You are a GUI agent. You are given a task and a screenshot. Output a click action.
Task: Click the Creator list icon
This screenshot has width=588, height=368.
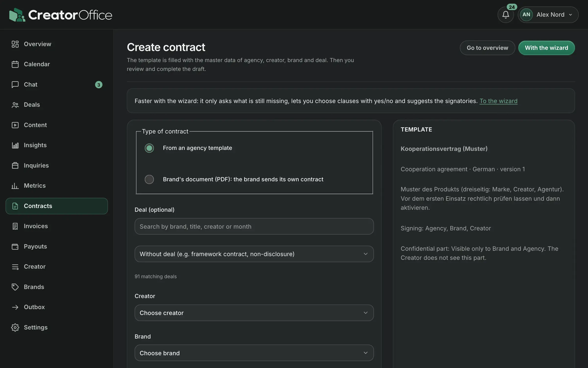[15, 267]
